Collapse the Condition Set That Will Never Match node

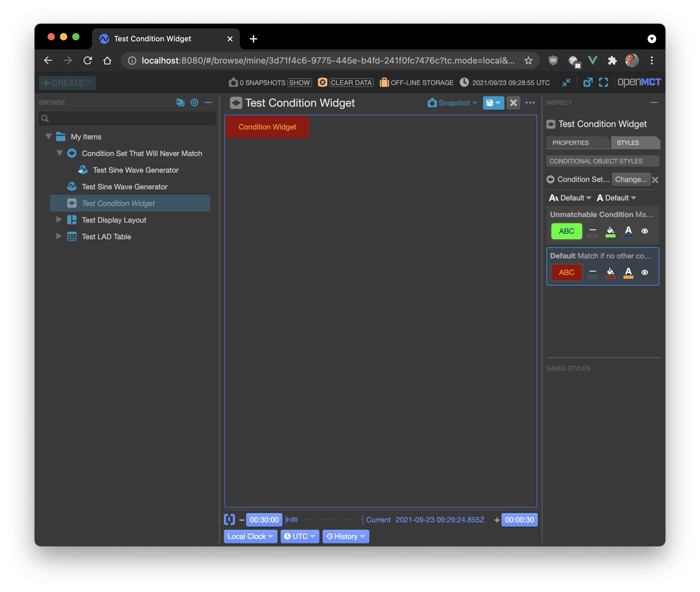(60, 153)
